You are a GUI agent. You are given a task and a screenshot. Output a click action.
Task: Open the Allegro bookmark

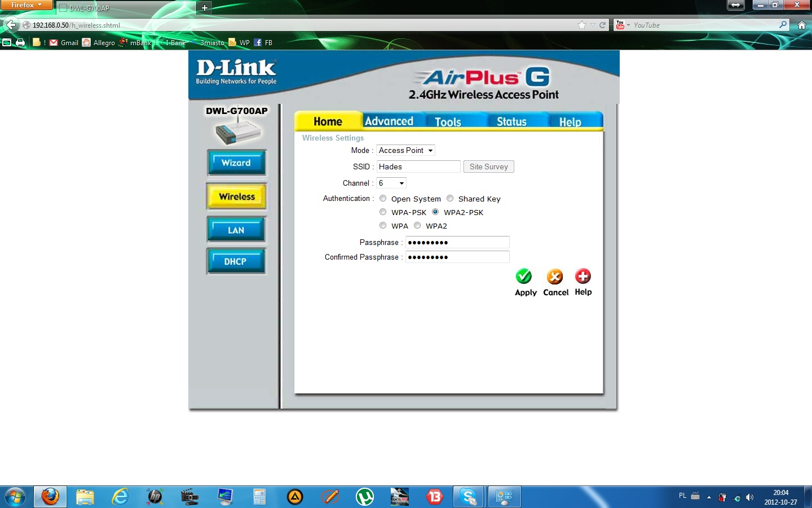pos(98,42)
